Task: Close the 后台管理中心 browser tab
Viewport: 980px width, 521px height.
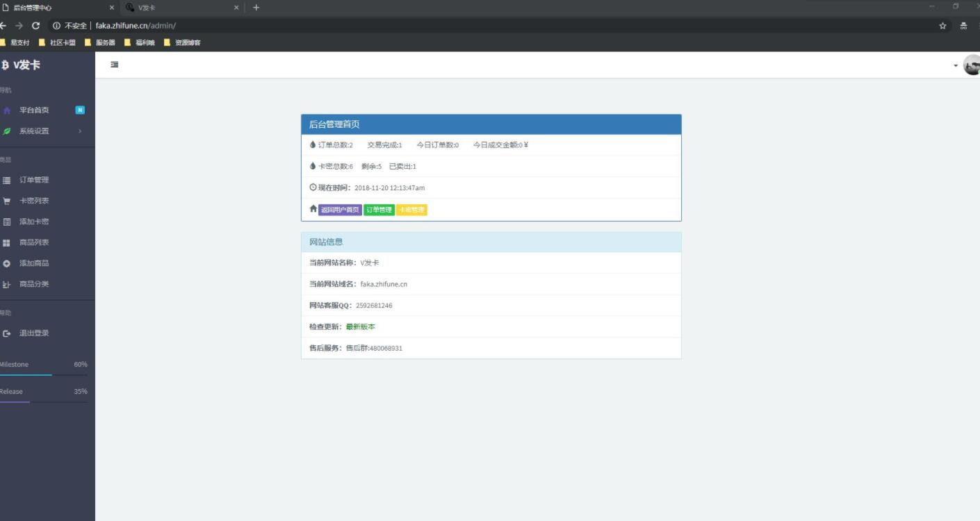Action: 111,8
